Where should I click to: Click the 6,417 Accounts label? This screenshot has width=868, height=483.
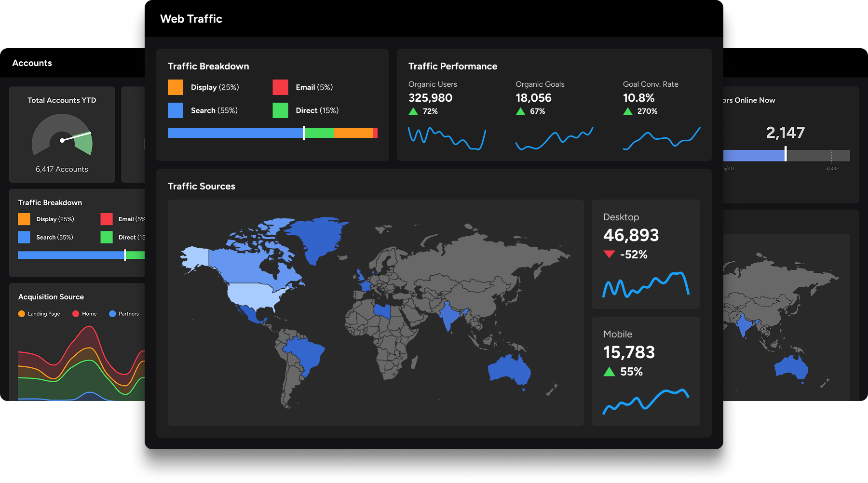click(62, 169)
